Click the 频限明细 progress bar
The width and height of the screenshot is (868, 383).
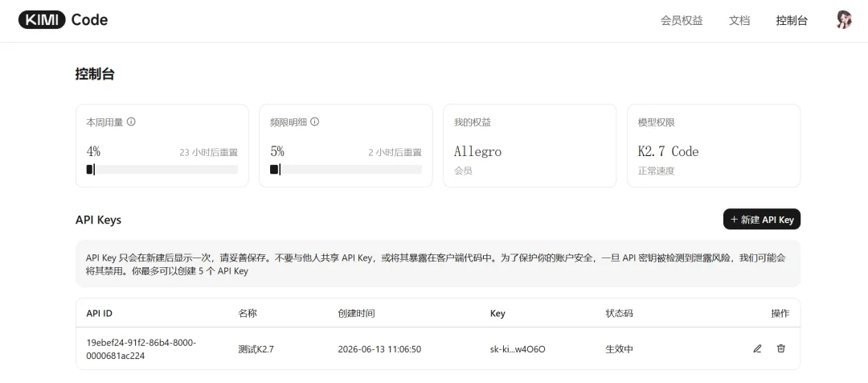tap(346, 170)
